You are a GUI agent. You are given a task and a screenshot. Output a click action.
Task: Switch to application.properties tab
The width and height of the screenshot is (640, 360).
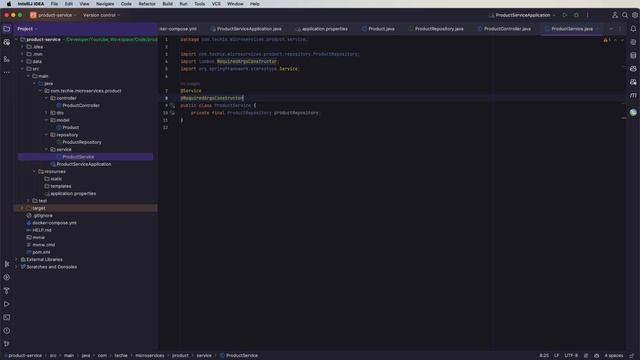324,29
